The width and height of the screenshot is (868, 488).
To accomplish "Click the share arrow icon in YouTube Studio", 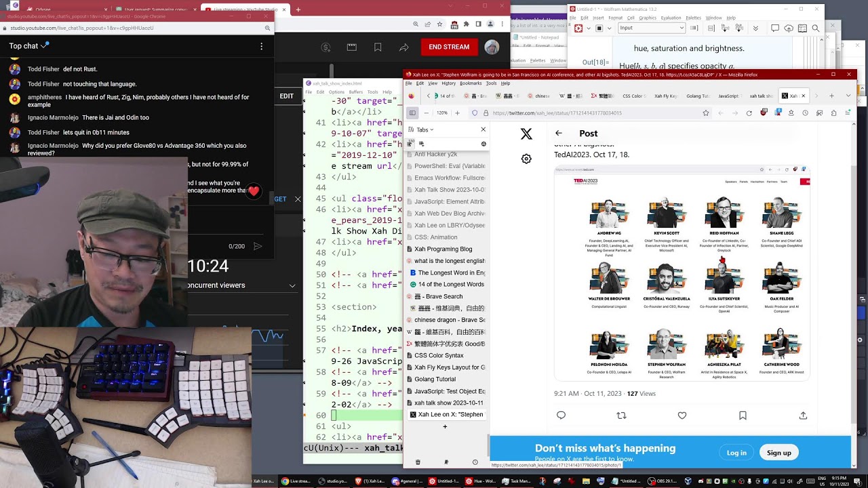I will pyautogui.click(x=404, y=47).
